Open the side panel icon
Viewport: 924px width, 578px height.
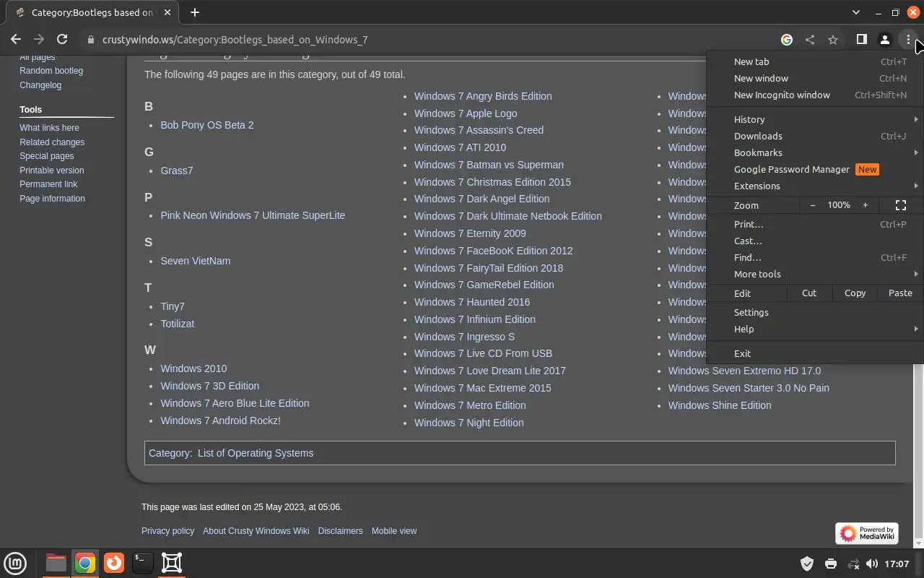pos(861,40)
